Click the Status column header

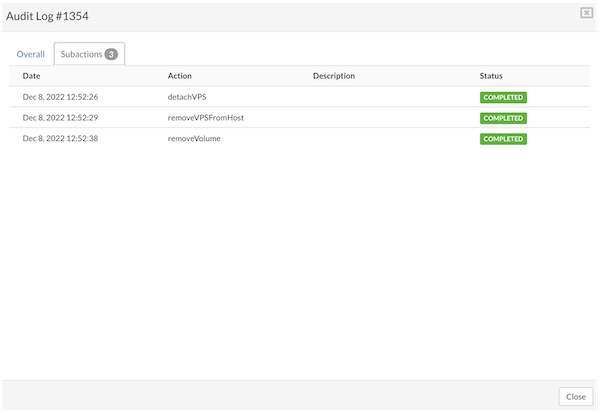[x=491, y=76]
